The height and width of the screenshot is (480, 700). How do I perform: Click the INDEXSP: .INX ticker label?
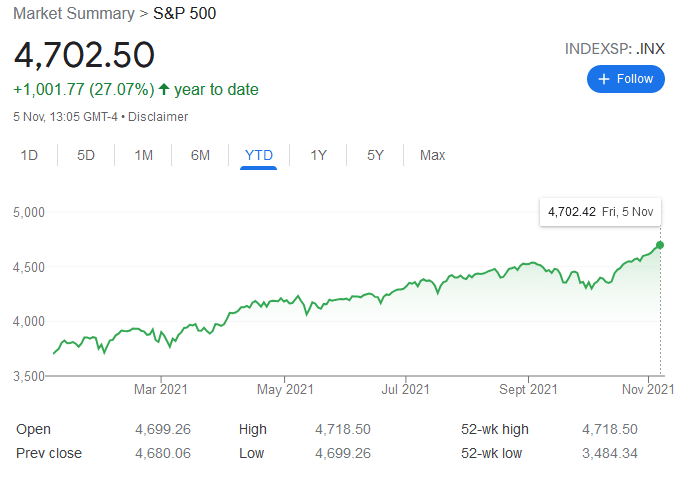[614, 47]
